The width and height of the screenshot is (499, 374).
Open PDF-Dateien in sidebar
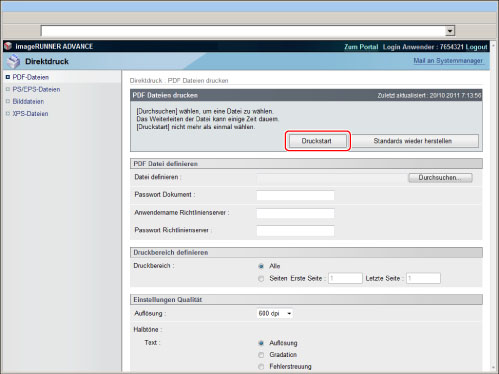tap(30, 77)
